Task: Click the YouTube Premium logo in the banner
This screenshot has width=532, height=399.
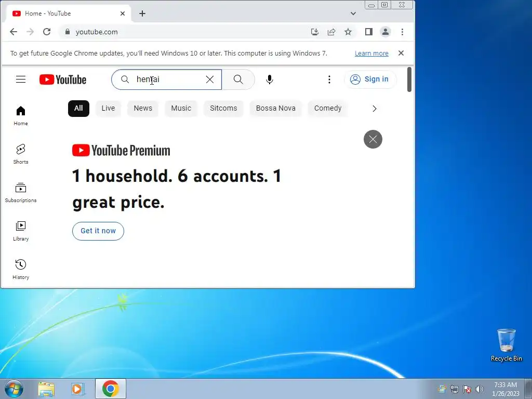Action: coord(121,150)
